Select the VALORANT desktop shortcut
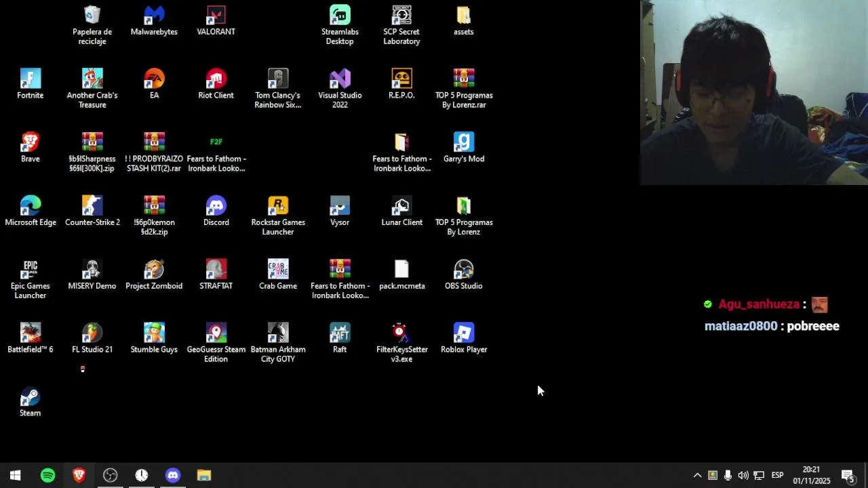This screenshot has width=868, height=488. tap(216, 20)
